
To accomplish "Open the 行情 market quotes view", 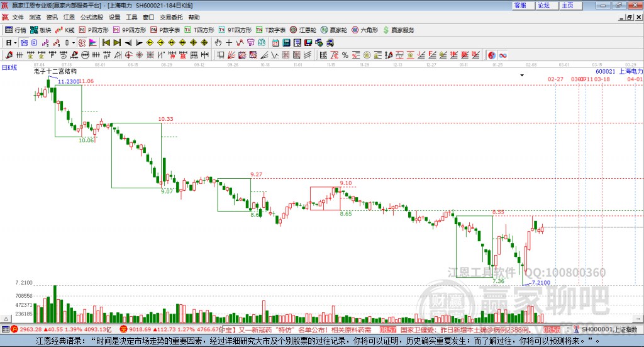I will (16, 30).
